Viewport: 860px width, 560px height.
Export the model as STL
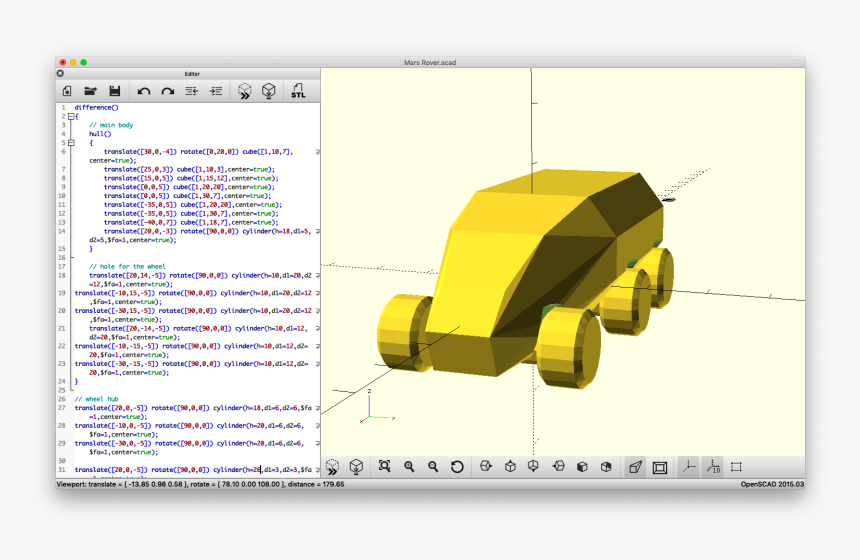tap(298, 91)
